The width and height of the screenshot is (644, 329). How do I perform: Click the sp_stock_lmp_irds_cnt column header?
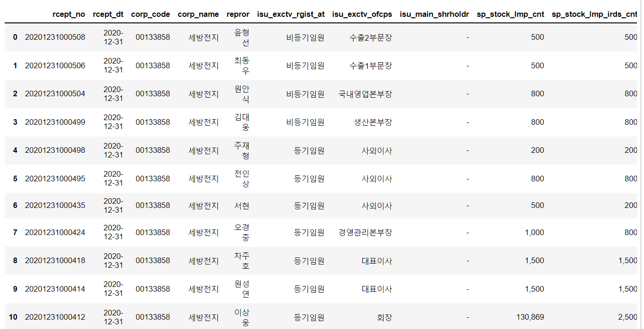tap(594, 14)
